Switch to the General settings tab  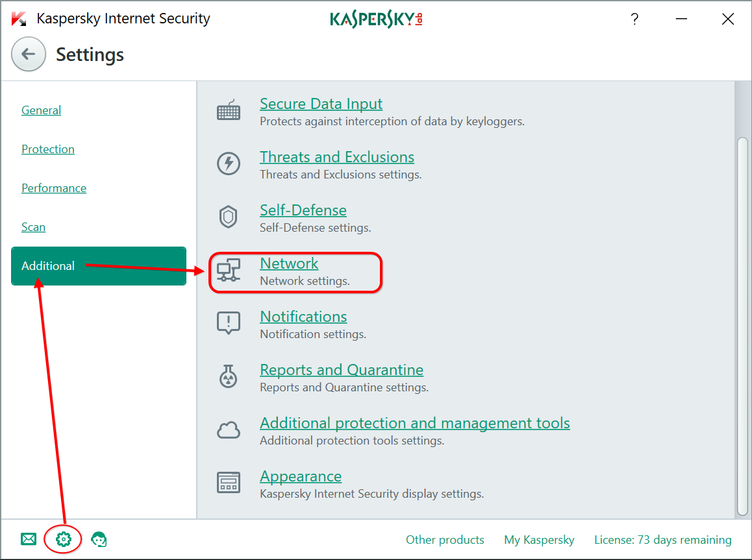coord(41,110)
